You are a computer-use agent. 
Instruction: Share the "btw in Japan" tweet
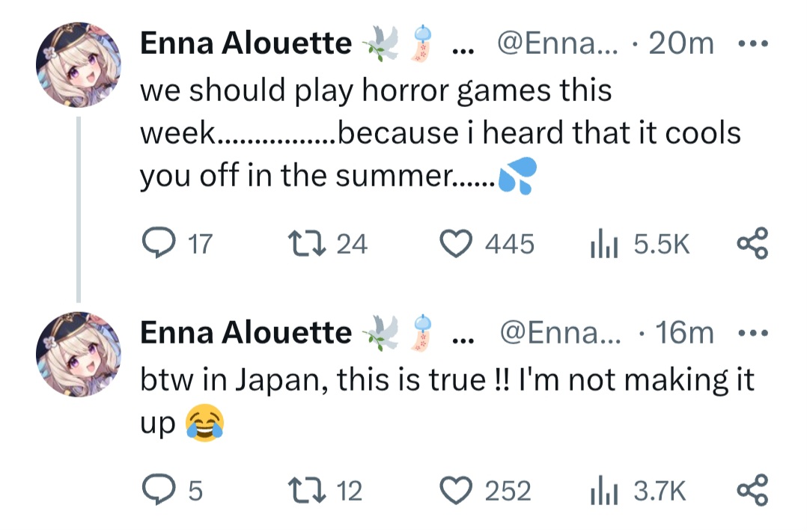click(752, 491)
